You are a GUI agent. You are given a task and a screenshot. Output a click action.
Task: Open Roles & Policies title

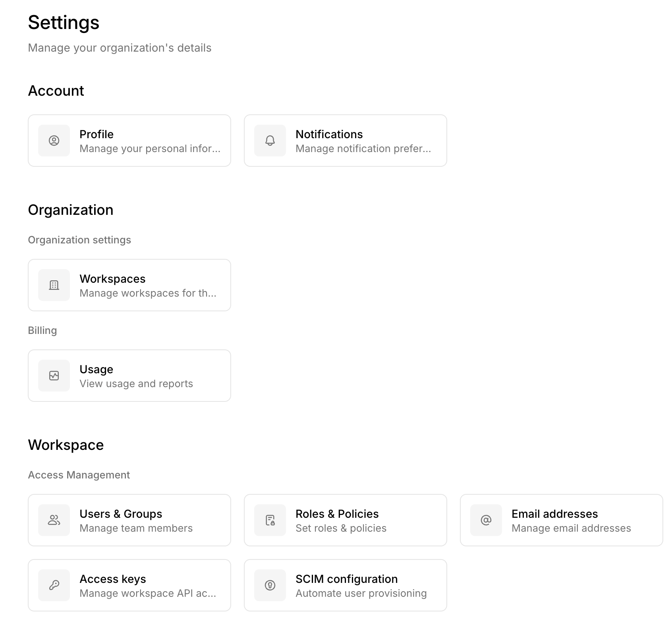(x=337, y=514)
